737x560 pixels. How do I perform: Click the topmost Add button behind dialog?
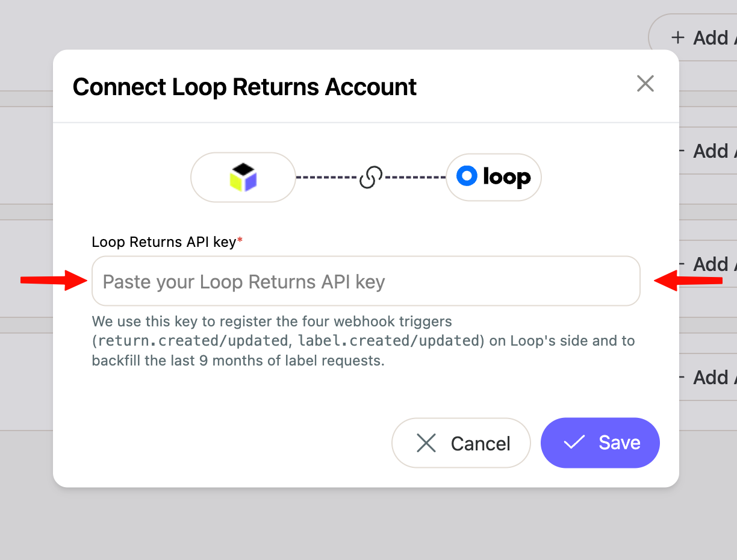coord(693,37)
